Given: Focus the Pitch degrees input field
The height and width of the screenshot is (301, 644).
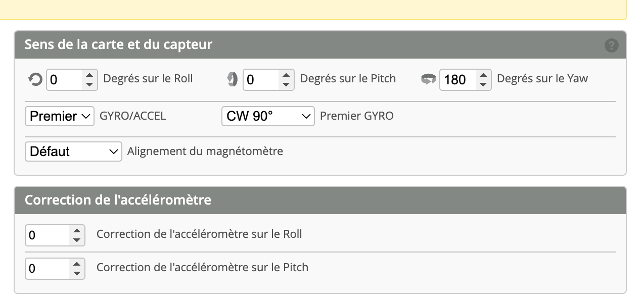Looking at the screenshot, I should point(261,79).
